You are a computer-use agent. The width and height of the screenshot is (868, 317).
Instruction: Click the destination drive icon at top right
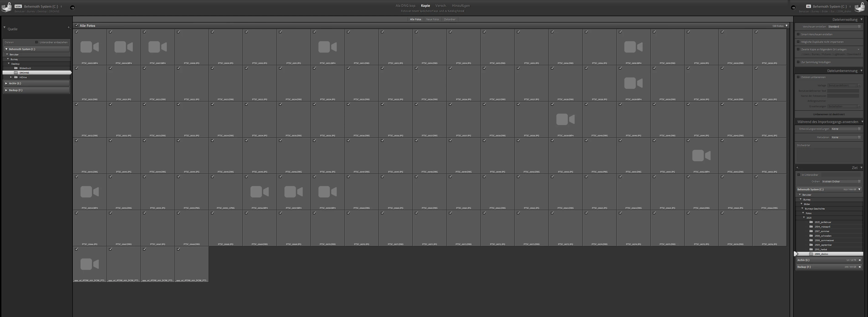860,8
